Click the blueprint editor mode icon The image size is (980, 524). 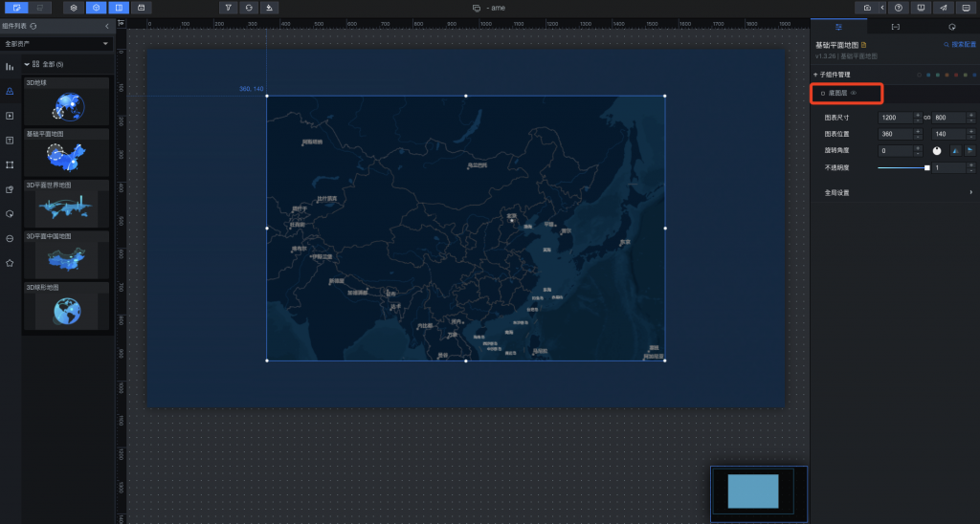(40, 8)
